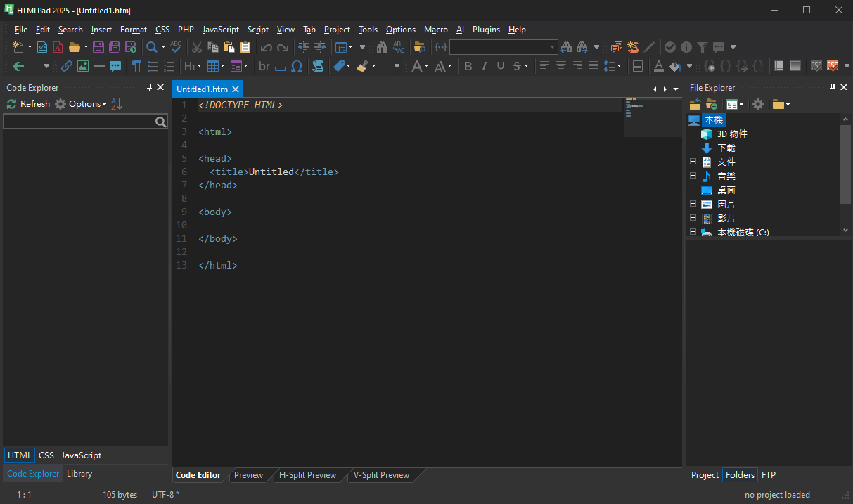
Task: Open the heading H1 dropdown arrow
Action: (200, 67)
